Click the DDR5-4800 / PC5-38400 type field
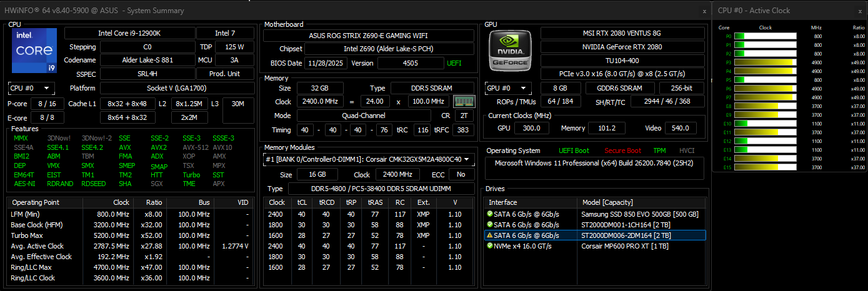Viewport: 868px width, 291px height. coord(380,189)
